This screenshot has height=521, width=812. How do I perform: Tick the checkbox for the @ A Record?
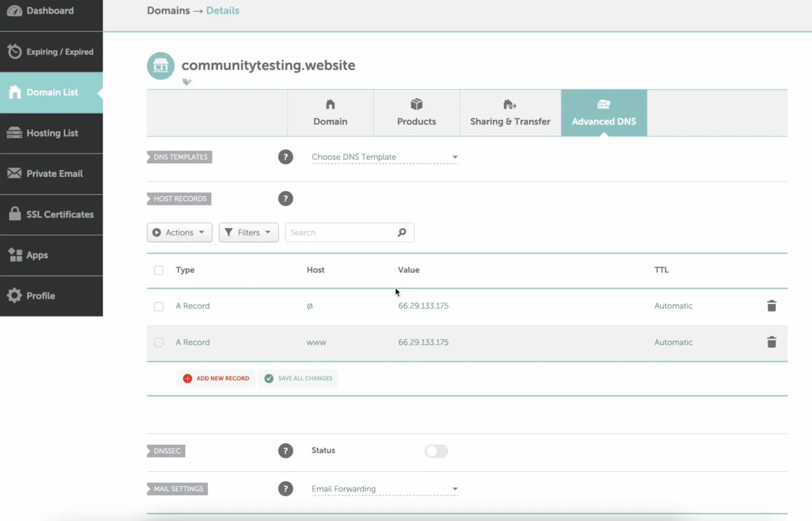pyautogui.click(x=159, y=307)
